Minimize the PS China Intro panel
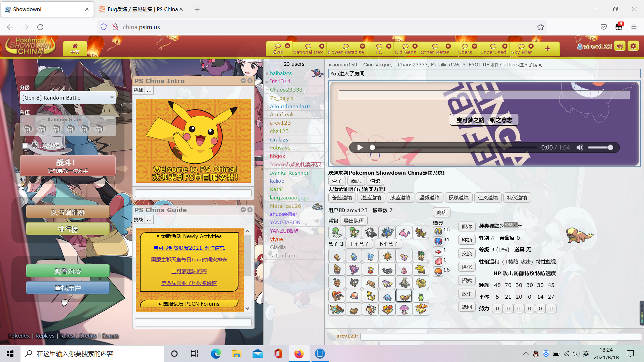The height and width of the screenshot is (362, 644). tap(243, 81)
